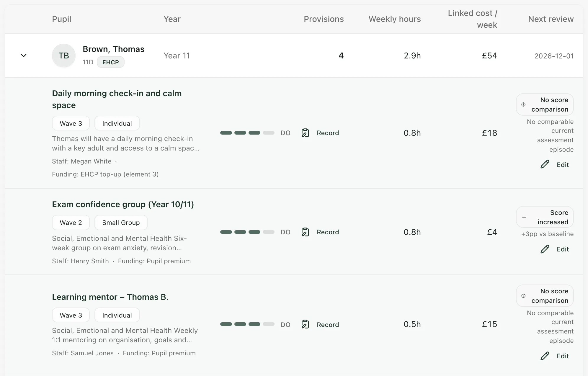Screen dimensions: 588x376
Task: Open the Daily morning check-in and calm space title
Action: [x=117, y=99]
